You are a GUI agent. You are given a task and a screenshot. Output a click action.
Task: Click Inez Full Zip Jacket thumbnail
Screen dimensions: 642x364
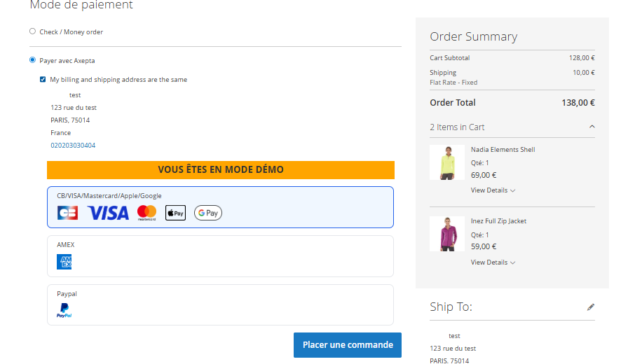446,234
